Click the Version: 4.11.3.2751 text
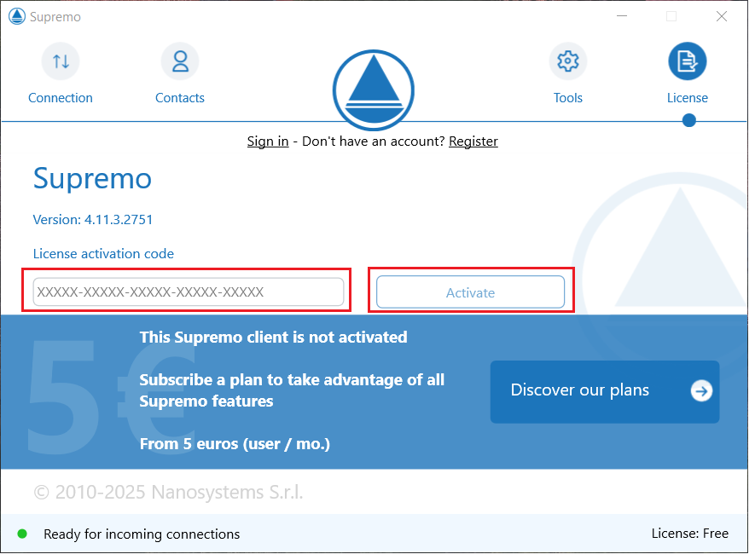 tap(93, 220)
